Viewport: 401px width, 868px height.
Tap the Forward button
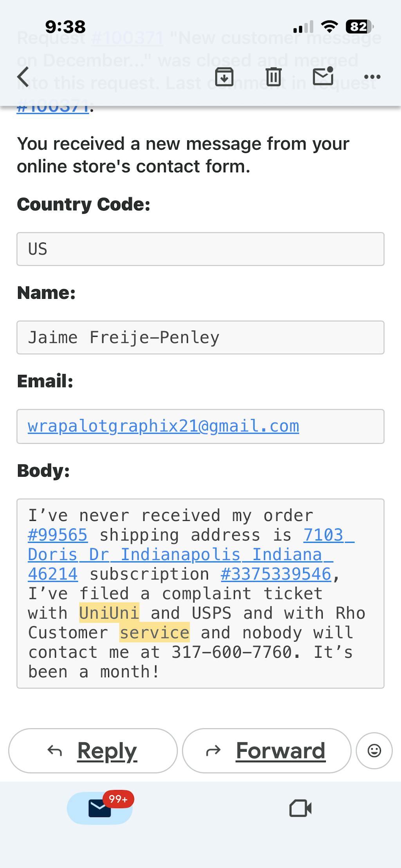[267, 751]
